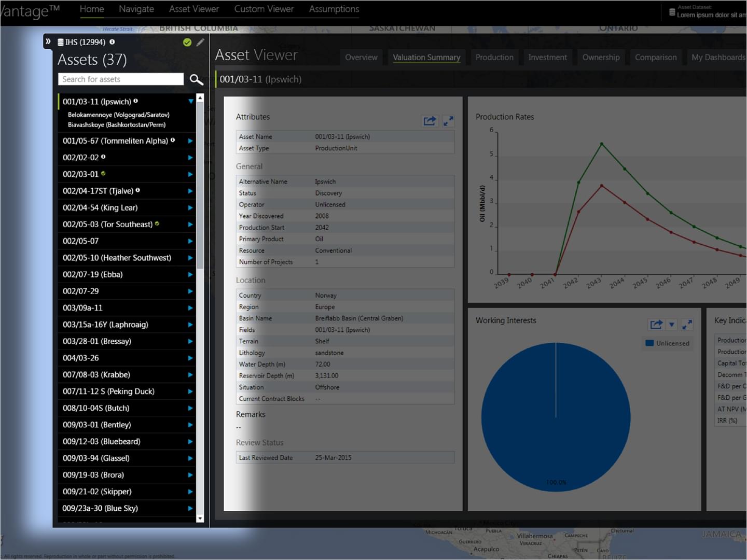
Task: Open the Assumptions menu in top navigation
Action: click(334, 9)
